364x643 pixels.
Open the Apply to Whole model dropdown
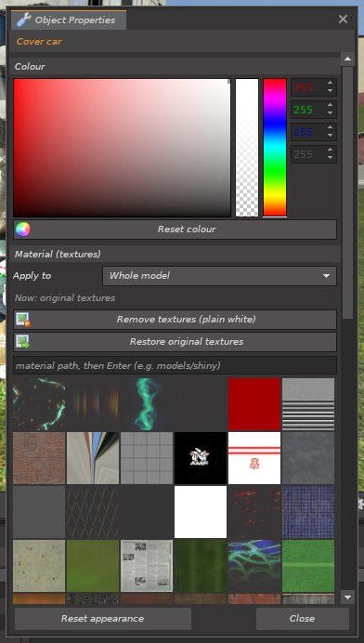coord(219,276)
